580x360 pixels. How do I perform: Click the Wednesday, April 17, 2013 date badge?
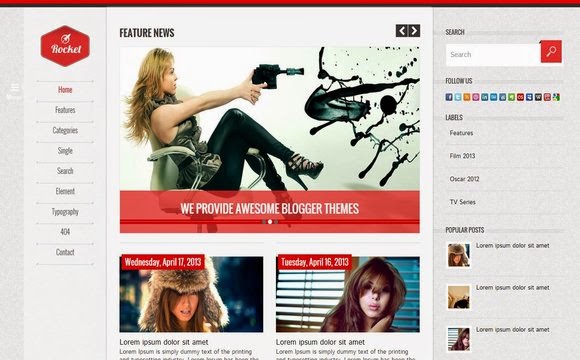(x=163, y=262)
